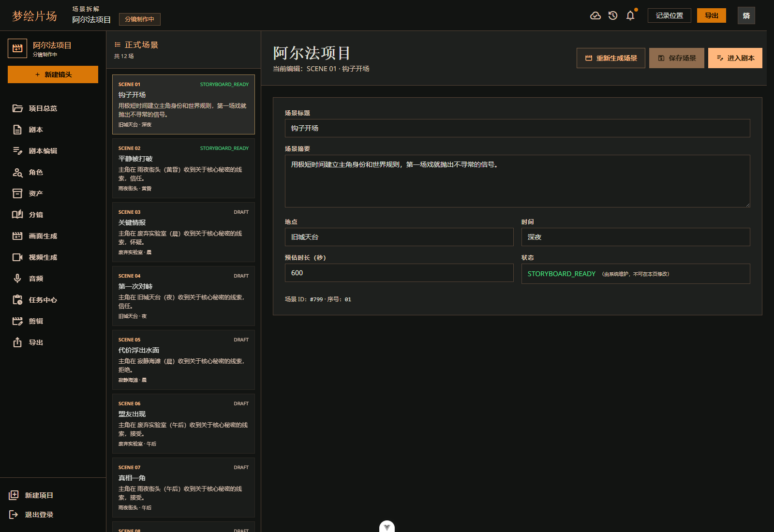Click the 导出 share icon in sidebar
Screen dimensions: 774x532
pos(17,342)
